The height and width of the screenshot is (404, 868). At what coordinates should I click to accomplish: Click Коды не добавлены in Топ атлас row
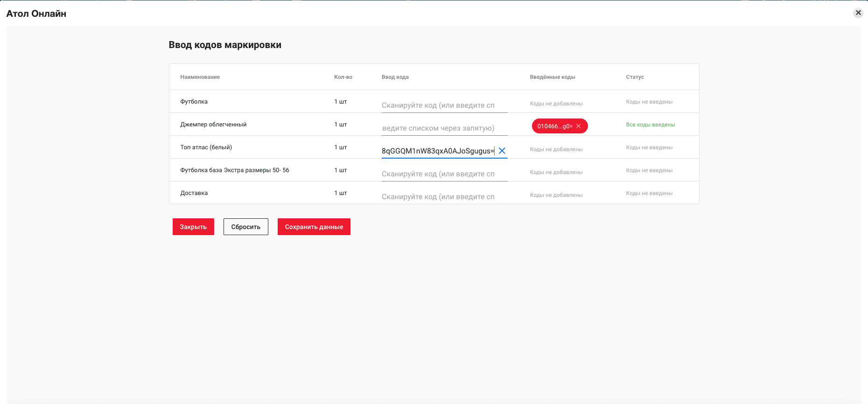[556, 149]
